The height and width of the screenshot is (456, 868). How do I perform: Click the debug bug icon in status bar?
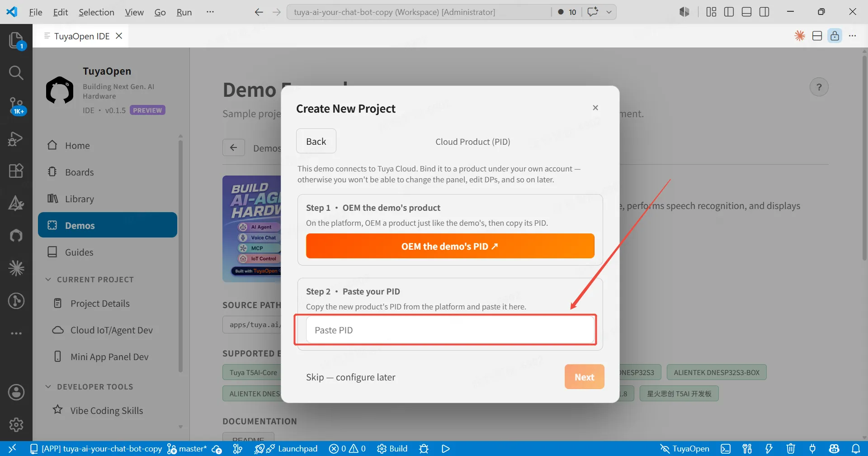point(424,448)
